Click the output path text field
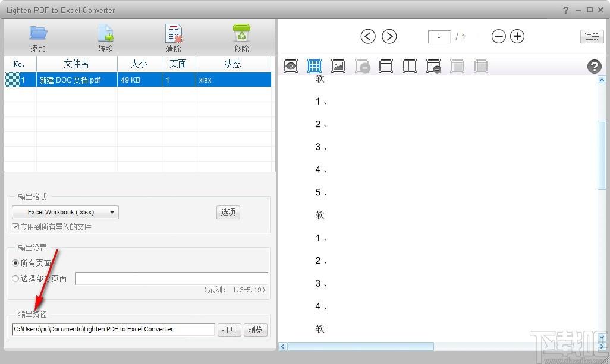This screenshot has width=610, height=364. tap(113, 330)
